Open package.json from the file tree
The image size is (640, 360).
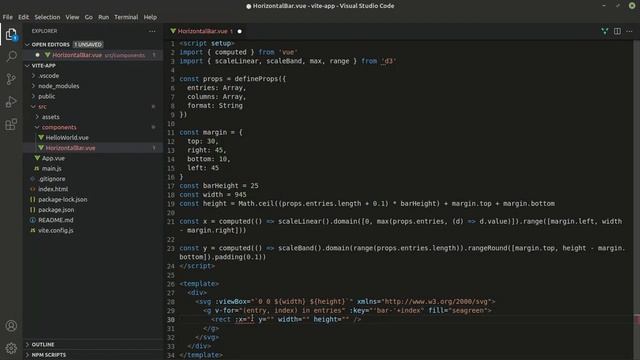pyautogui.click(x=56, y=210)
